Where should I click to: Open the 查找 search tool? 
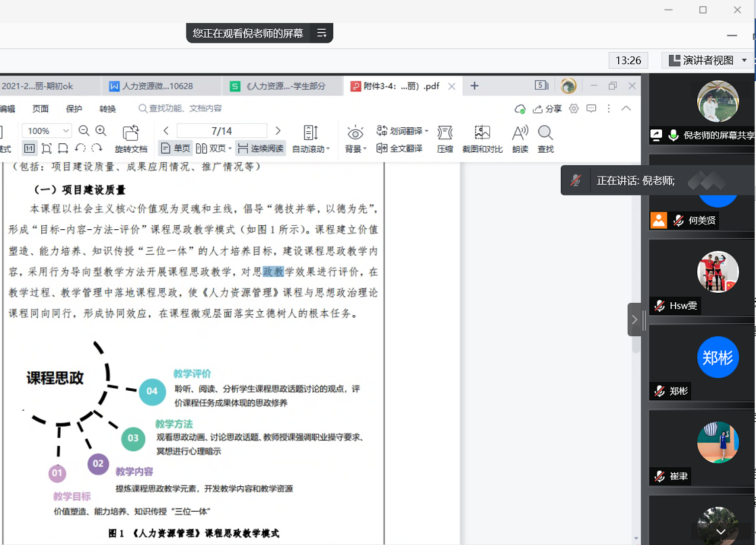click(545, 138)
